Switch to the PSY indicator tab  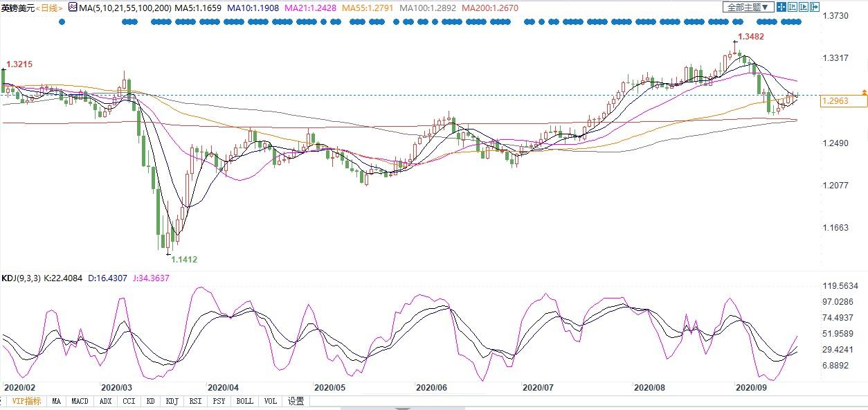(219, 401)
